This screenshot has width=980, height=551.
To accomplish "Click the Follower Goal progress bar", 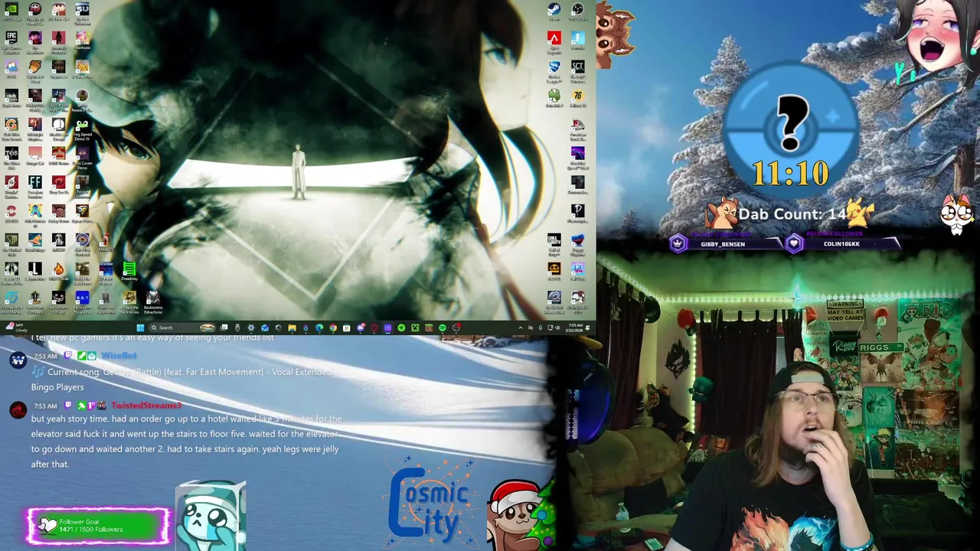I will click(x=98, y=526).
